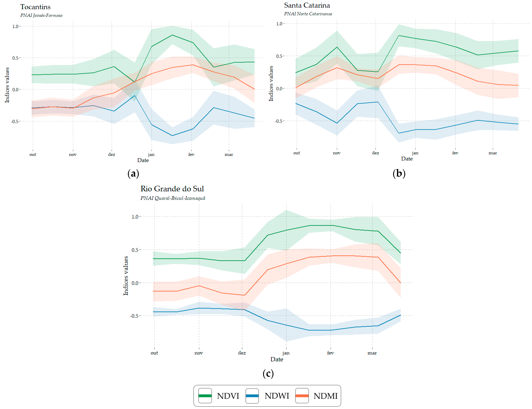This screenshot has height=409, width=532.
Task: Click the Date axis label under Tocantins chart
Action: click(x=143, y=160)
